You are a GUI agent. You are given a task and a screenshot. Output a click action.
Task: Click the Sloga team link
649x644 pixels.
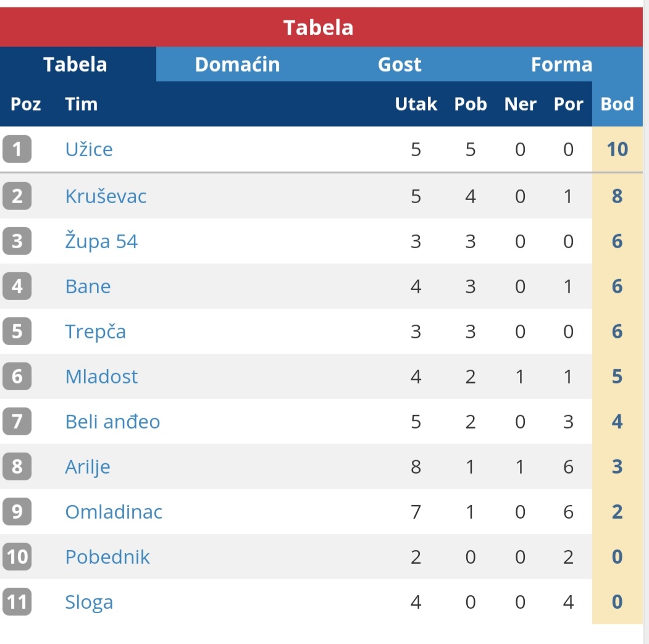(88, 602)
